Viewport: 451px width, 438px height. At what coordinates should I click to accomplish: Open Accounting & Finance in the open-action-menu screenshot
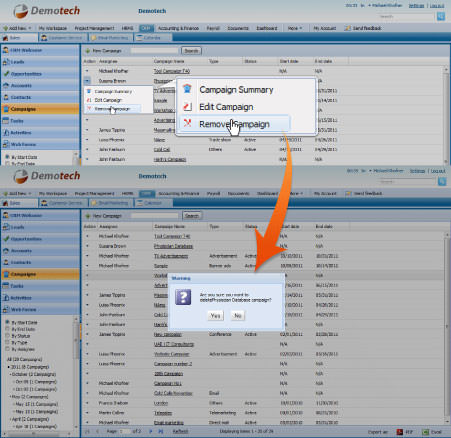178,28
